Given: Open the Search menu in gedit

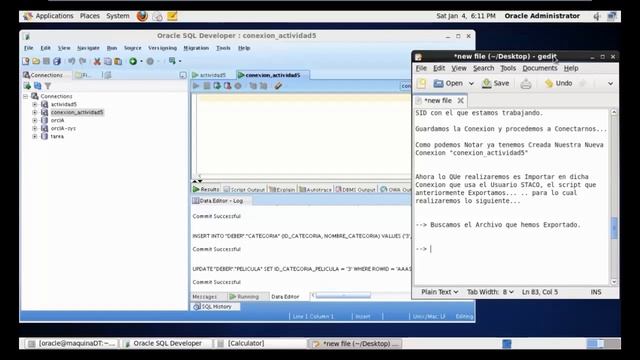Looking at the screenshot, I should click(x=484, y=68).
